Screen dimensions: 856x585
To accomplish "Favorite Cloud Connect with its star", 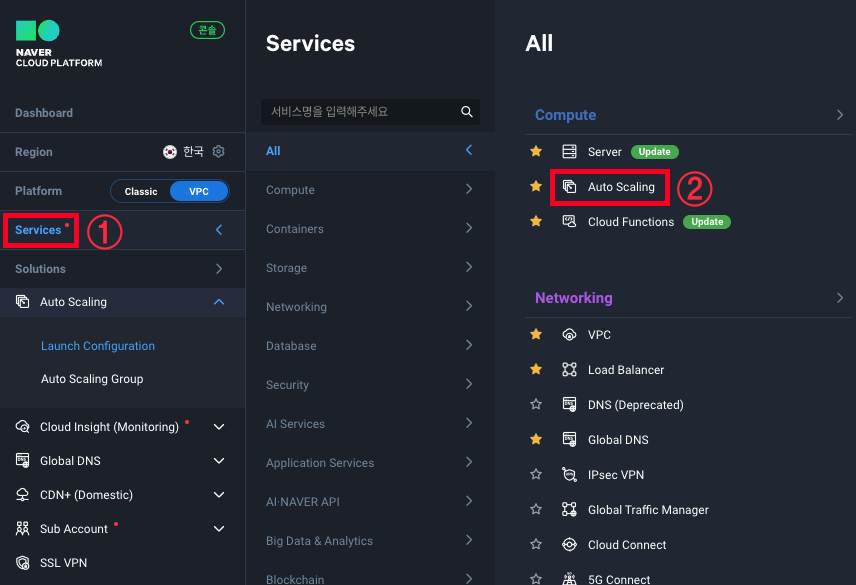I will (x=536, y=544).
